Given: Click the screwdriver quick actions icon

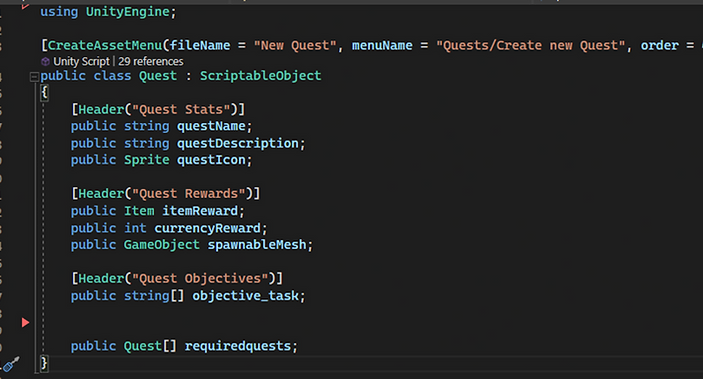Looking at the screenshot, I should click(11, 364).
